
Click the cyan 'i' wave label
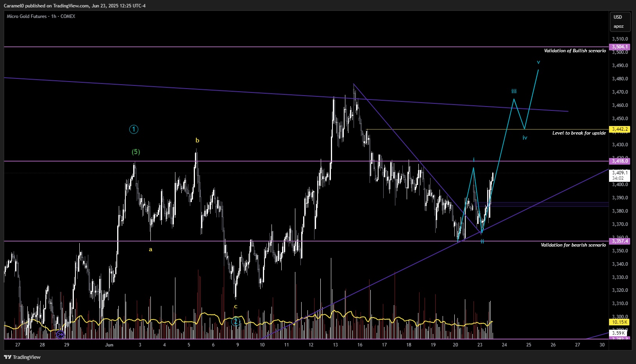point(473,160)
